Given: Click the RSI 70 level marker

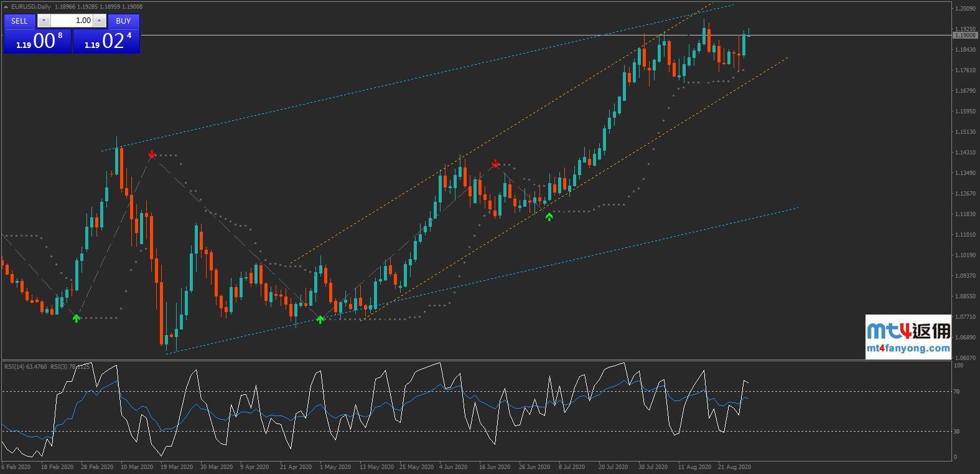Looking at the screenshot, I should click(956, 392).
